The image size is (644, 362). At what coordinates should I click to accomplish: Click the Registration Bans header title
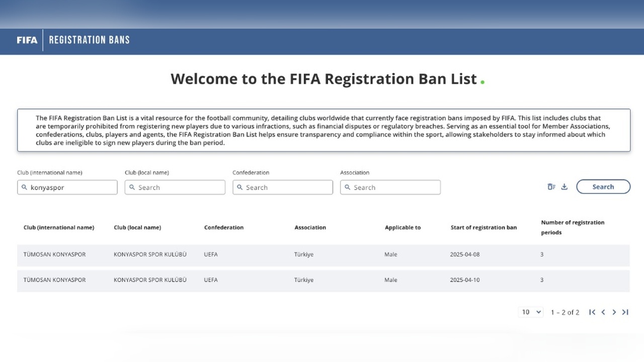point(89,40)
